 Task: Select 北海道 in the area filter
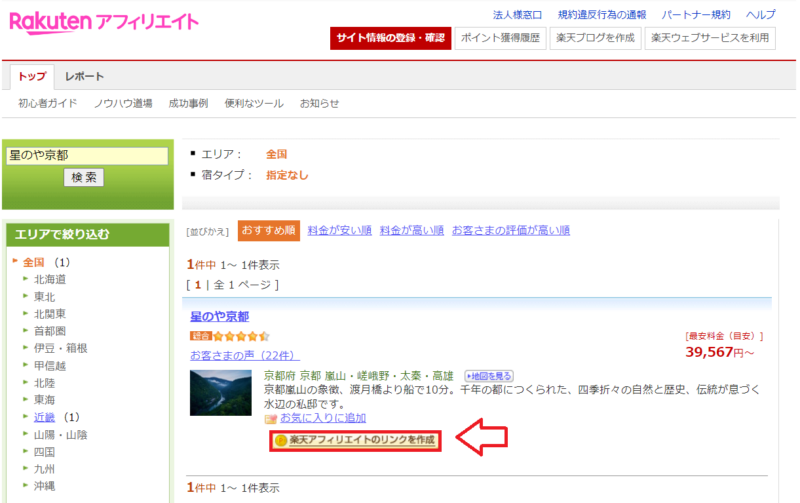[50, 280]
